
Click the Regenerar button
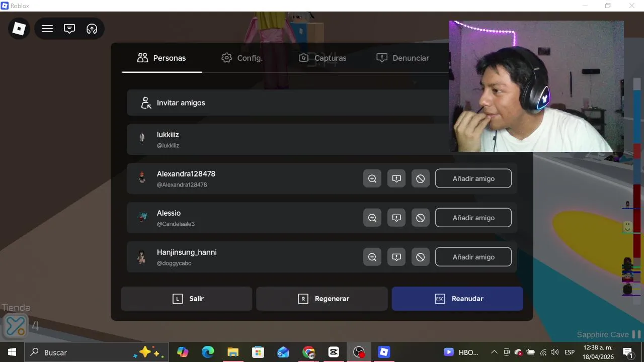pos(322,299)
